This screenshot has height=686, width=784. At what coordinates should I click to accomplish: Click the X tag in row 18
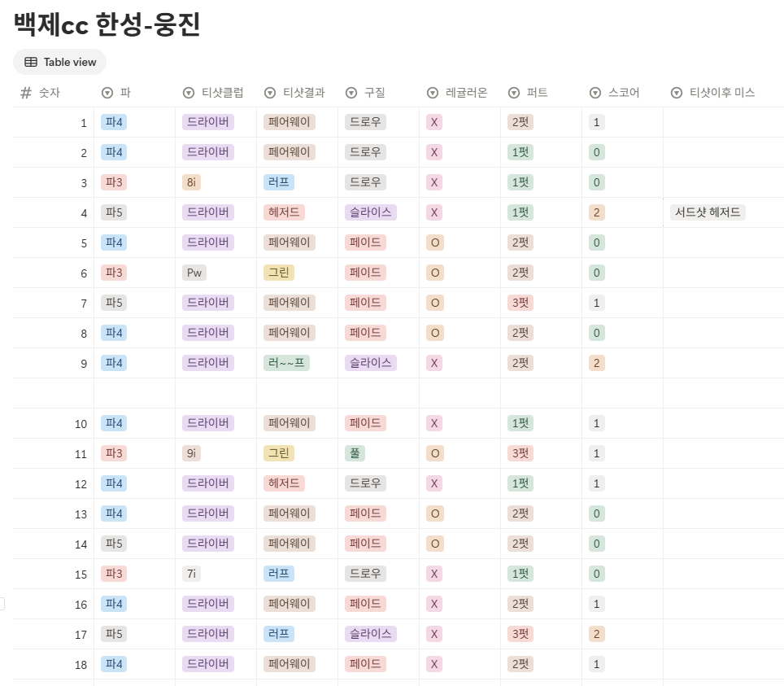click(434, 664)
